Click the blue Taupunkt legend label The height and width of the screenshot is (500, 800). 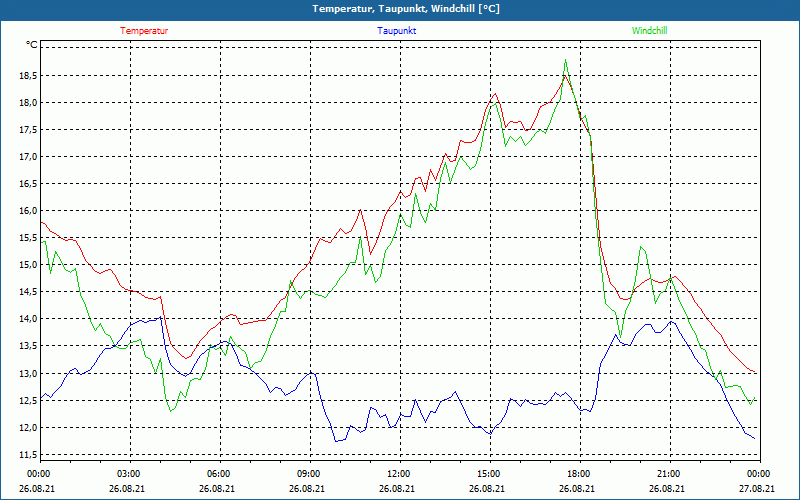pos(396,31)
